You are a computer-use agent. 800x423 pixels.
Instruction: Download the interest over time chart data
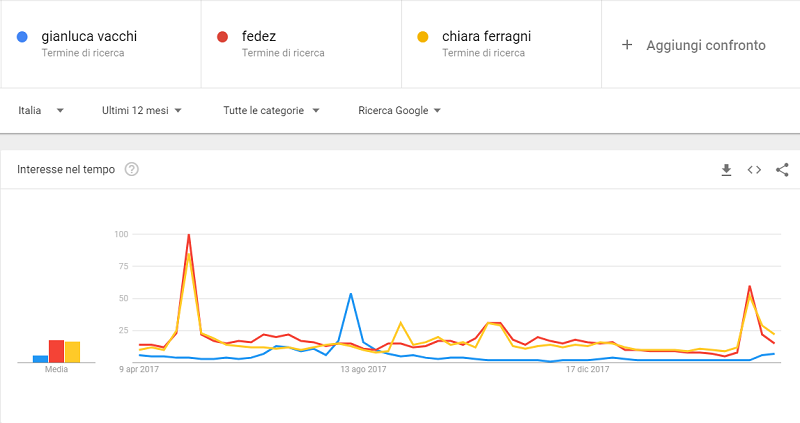[726, 170]
